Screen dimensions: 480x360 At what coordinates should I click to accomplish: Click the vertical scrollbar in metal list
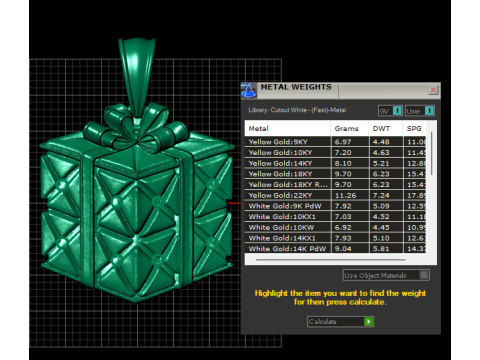coord(432,153)
